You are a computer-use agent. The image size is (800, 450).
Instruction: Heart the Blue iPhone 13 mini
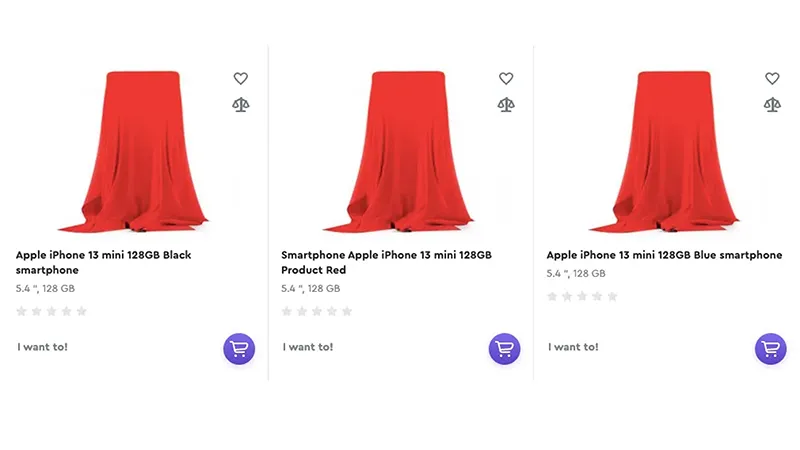point(772,78)
